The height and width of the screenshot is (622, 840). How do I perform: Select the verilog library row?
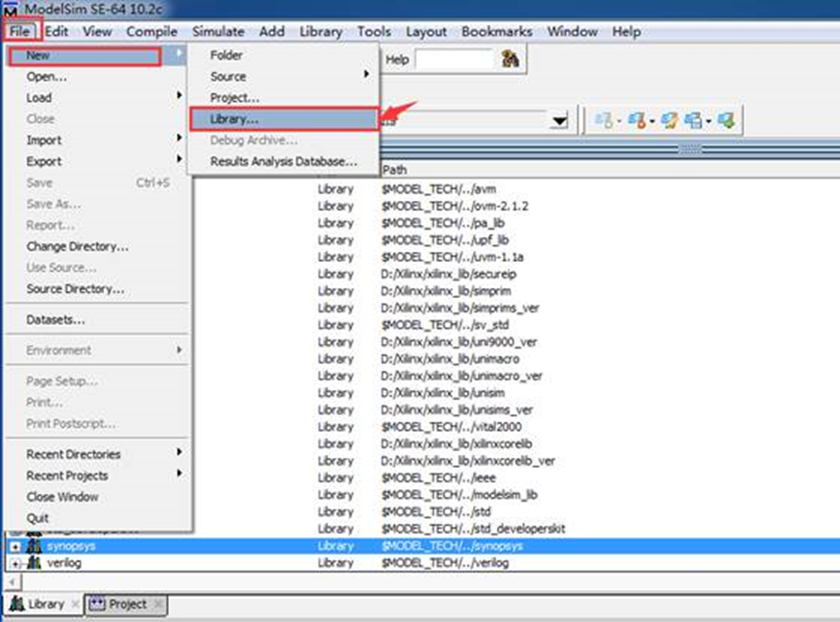click(422, 563)
